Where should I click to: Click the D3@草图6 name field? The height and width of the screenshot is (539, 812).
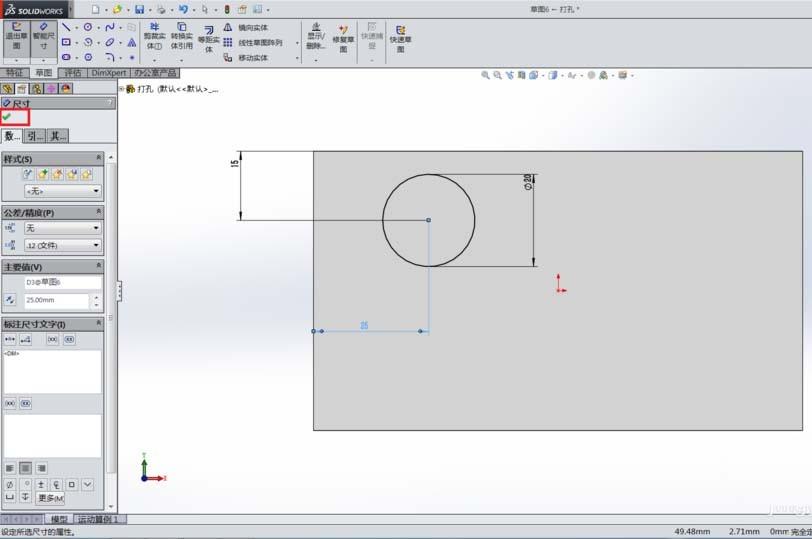tap(63, 282)
